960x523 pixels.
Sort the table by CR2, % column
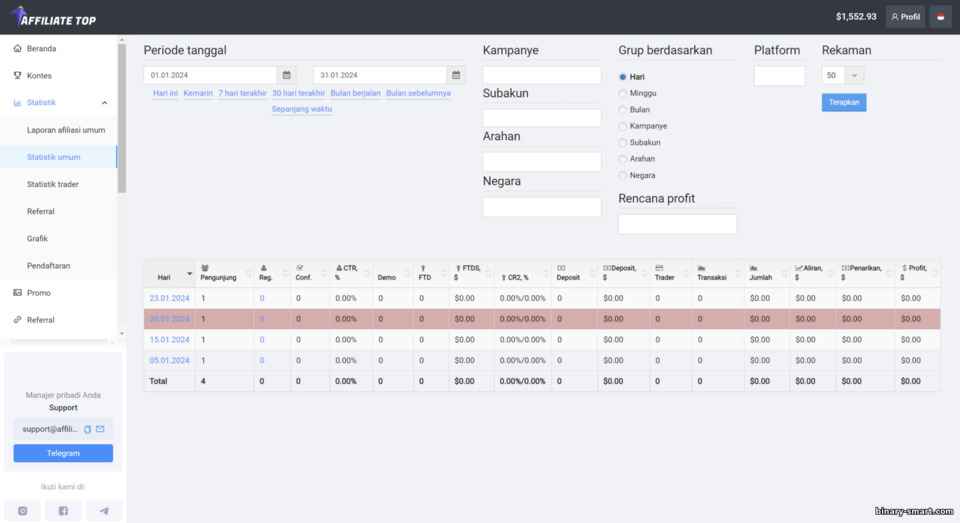pos(523,273)
